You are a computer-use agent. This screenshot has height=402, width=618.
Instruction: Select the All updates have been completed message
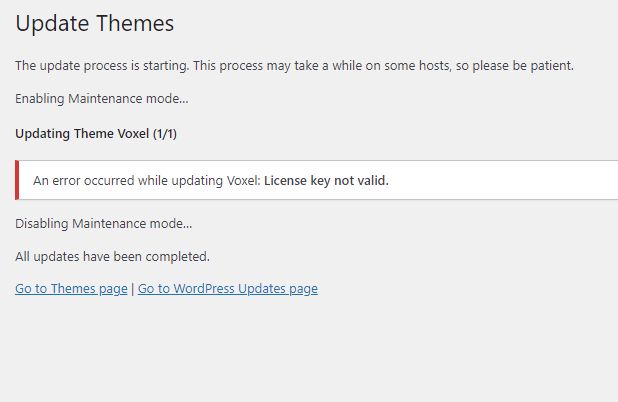click(x=112, y=256)
